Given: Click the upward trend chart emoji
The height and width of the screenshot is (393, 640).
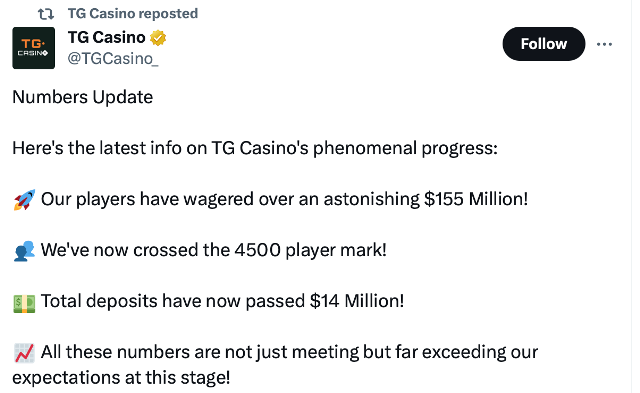Looking at the screenshot, I should (x=24, y=353).
